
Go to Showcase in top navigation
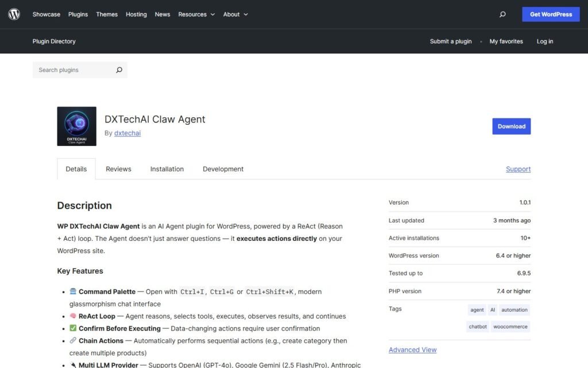pos(46,14)
